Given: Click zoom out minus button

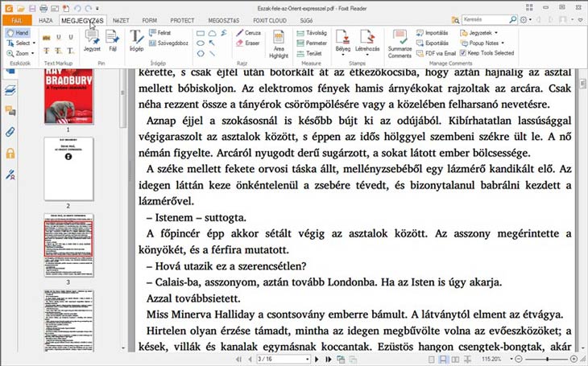Looking at the screenshot, I should (519, 360).
